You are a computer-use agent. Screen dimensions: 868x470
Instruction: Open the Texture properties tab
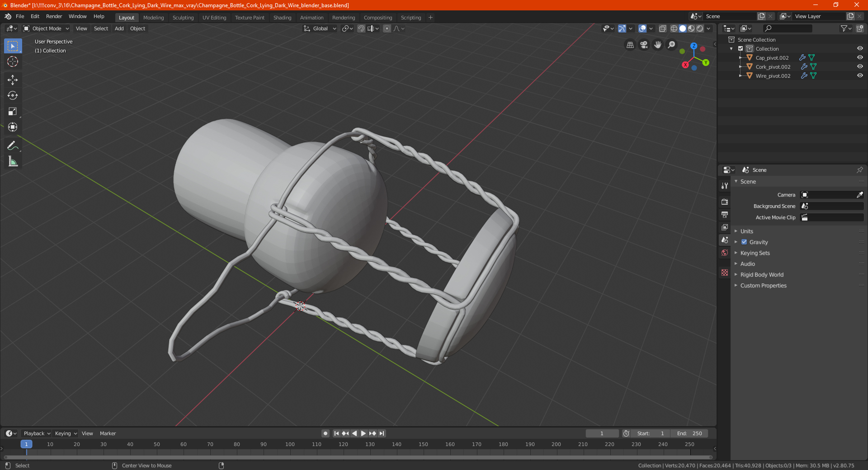[725, 273]
